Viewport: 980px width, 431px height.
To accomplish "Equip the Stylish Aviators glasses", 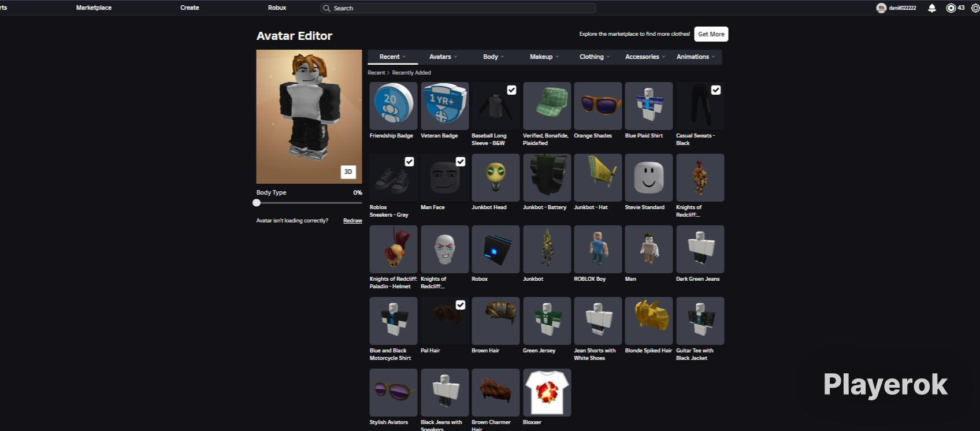I will (x=394, y=392).
